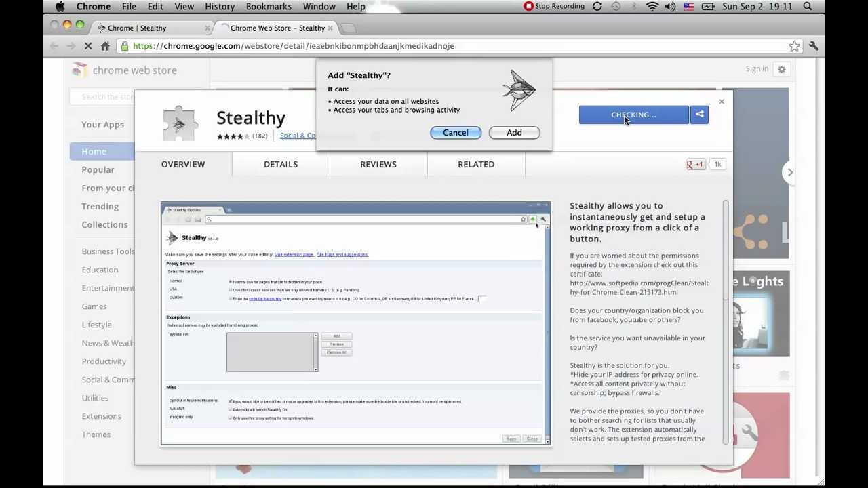The image size is (868, 488).
Task: Open the Apple menu
Action: pyautogui.click(x=60, y=7)
